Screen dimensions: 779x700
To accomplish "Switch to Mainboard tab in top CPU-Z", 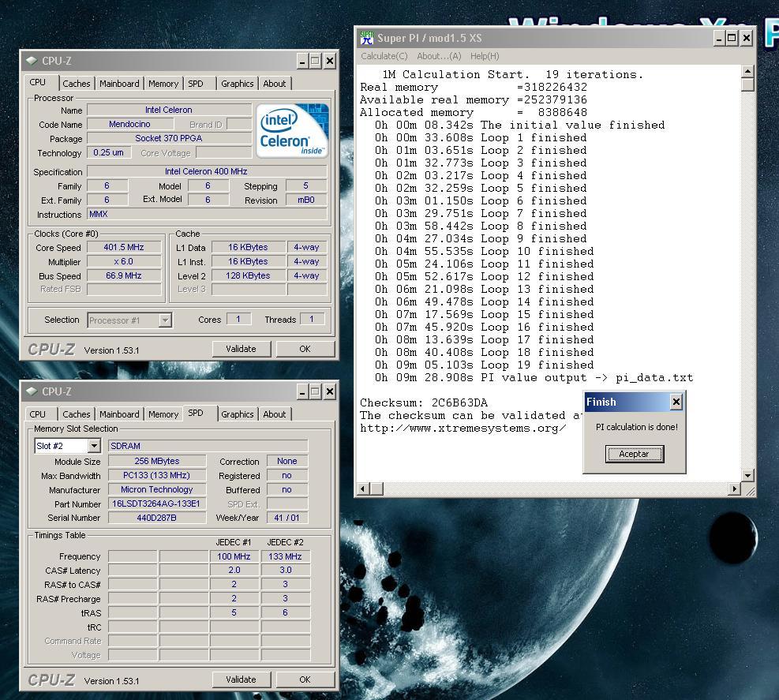I will pos(119,84).
